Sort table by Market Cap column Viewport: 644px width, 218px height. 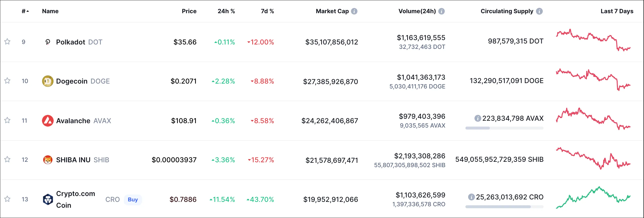click(332, 11)
